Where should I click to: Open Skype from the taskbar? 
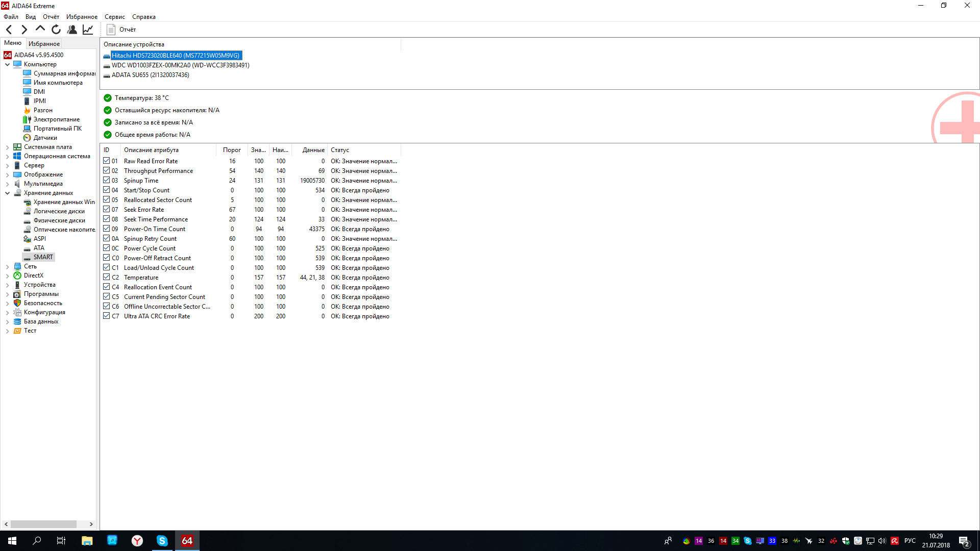pos(162,541)
